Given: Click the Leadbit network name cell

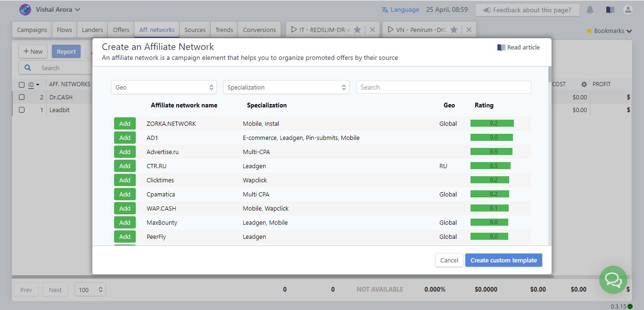Looking at the screenshot, I should (59, 110).
